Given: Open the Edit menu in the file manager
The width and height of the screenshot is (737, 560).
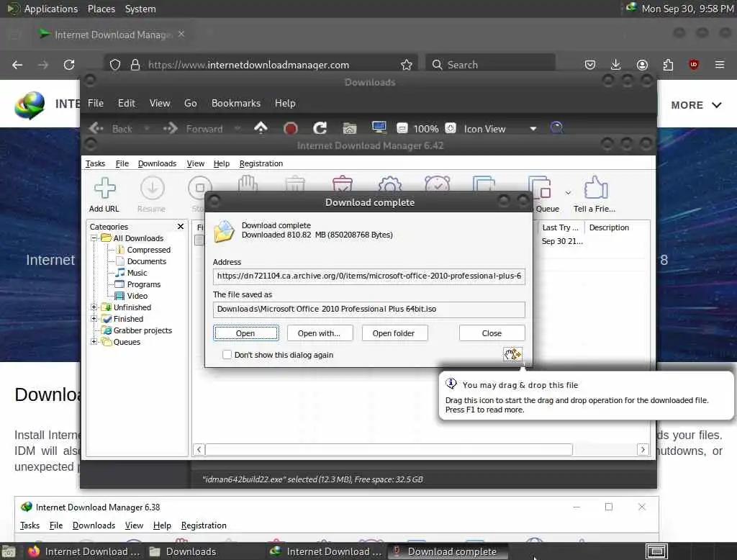Looking at the screenshot, I should pyautogui.click(x=127, y=103).
